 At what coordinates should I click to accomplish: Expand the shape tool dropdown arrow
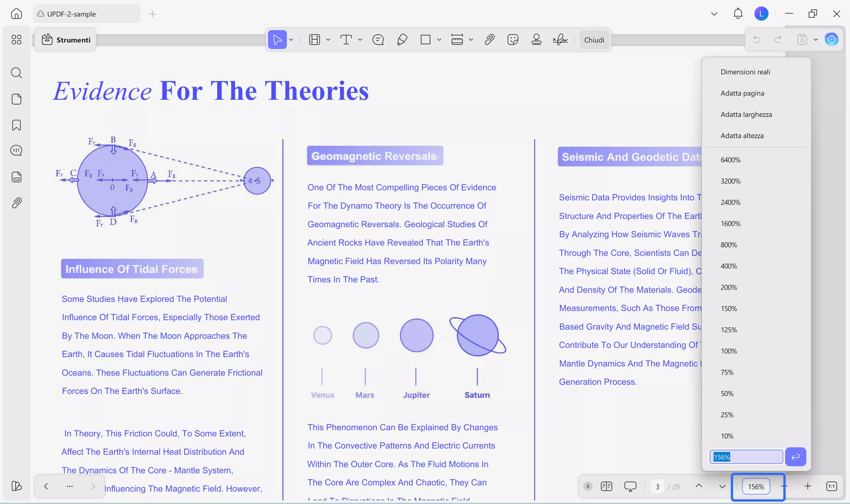click(439, 40)
